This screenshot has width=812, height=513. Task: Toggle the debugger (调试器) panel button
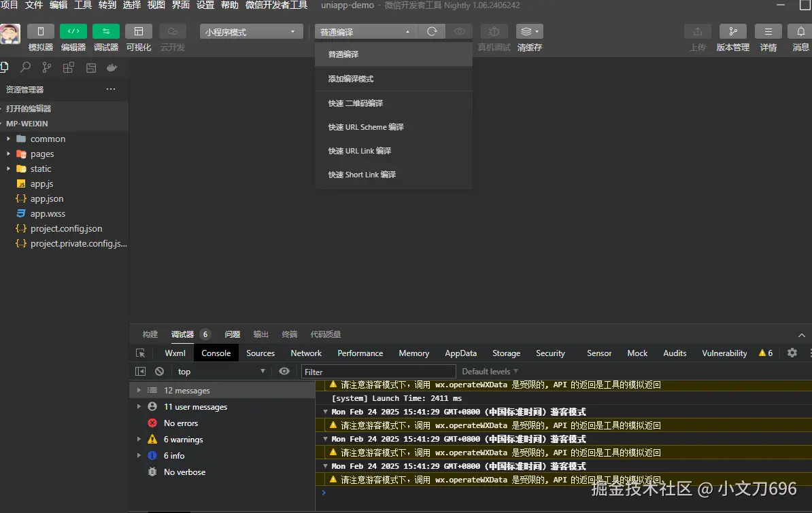pyautogui.click(x=105, y=31)
